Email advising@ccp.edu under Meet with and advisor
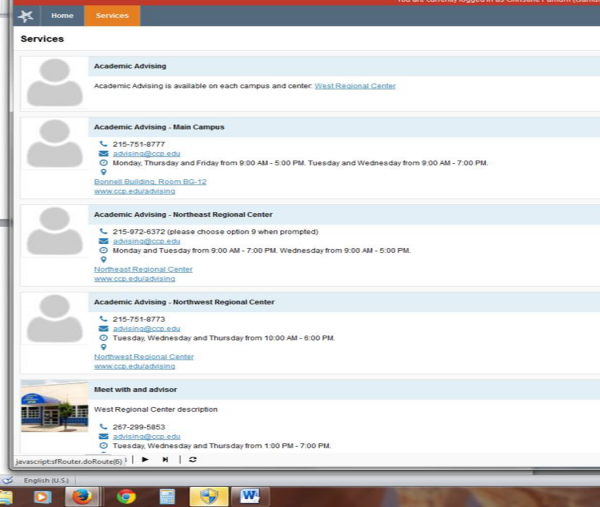Screen dimensions: 600x507 [147, 437]
